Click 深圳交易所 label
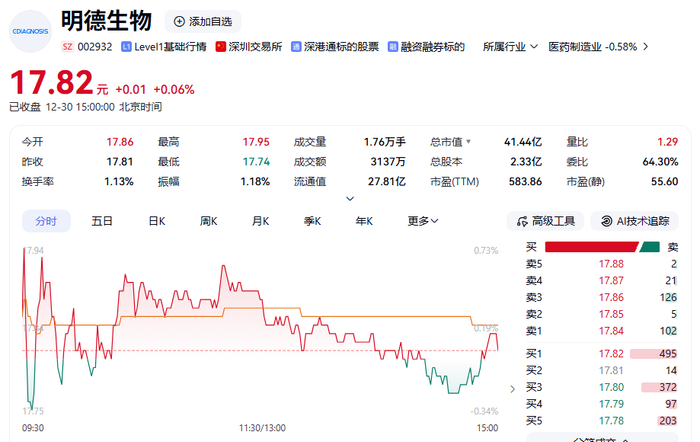The width and height of the screenshot is (700, 442). point(255,47)
